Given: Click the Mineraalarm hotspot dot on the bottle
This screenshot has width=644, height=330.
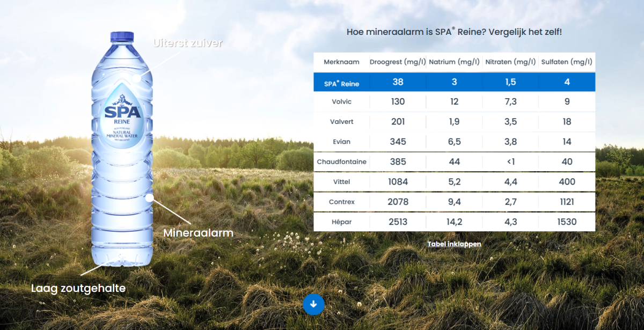Looking at the screenshot, I should click(149, 197).
